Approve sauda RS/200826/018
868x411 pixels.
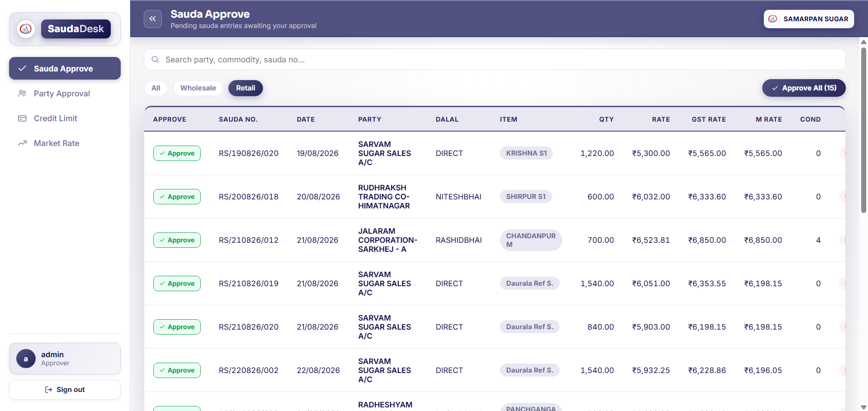pyautogui.click(x=177, y=197)
